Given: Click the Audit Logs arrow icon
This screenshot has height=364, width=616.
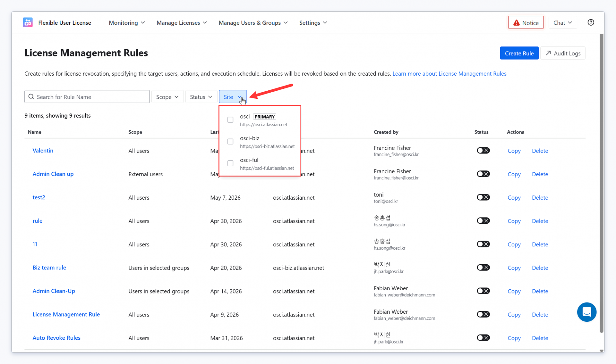Looking at the screenshot, I should coord(548,53).
